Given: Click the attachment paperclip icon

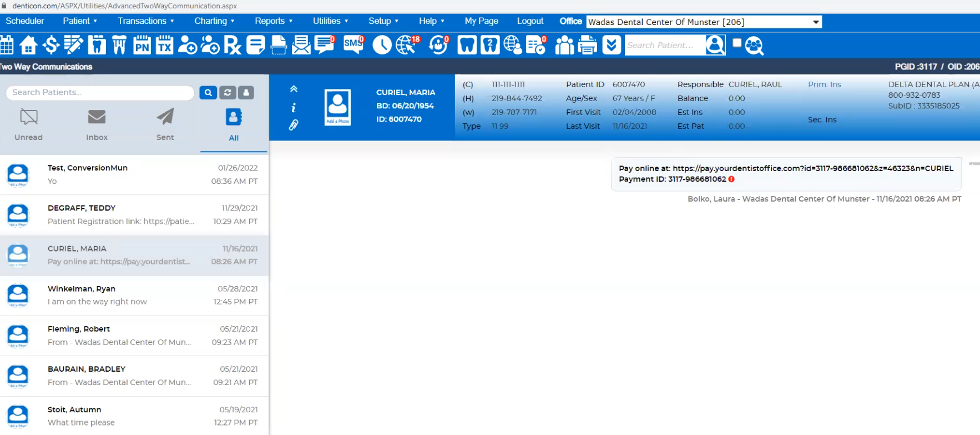Looking at the screenshot, I should 294,125.
